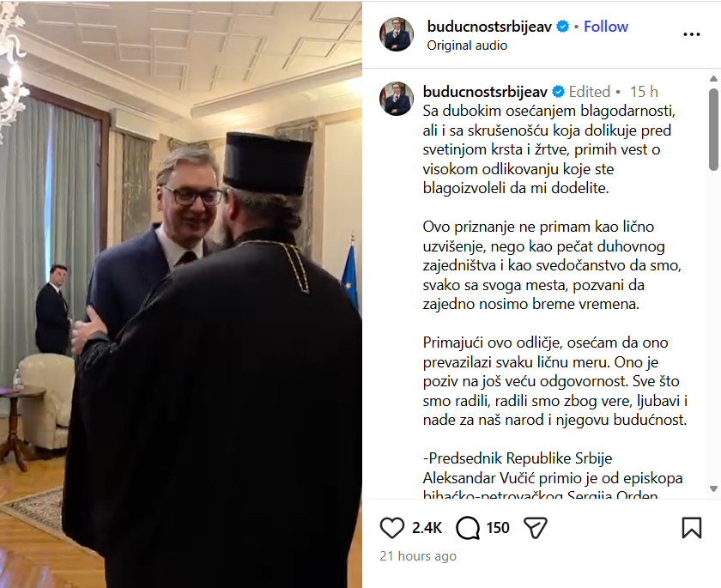Click the 21 hours ago timestamp

418,556
